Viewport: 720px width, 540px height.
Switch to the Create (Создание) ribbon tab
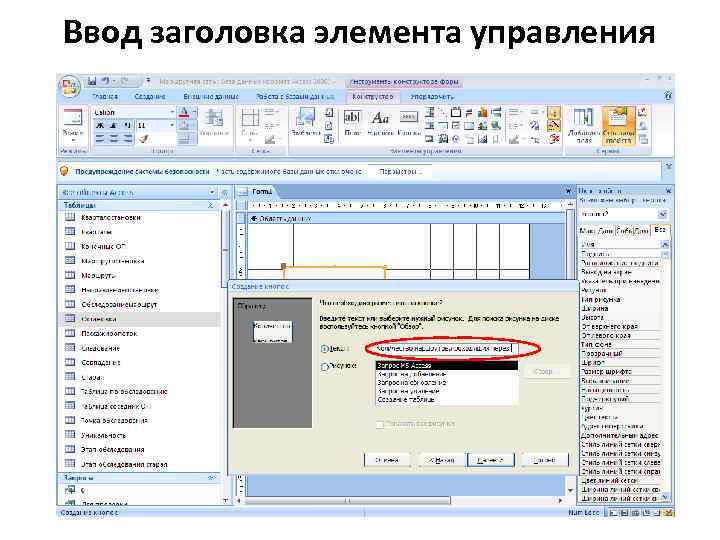pyautogui.click(x=150, y=96)
